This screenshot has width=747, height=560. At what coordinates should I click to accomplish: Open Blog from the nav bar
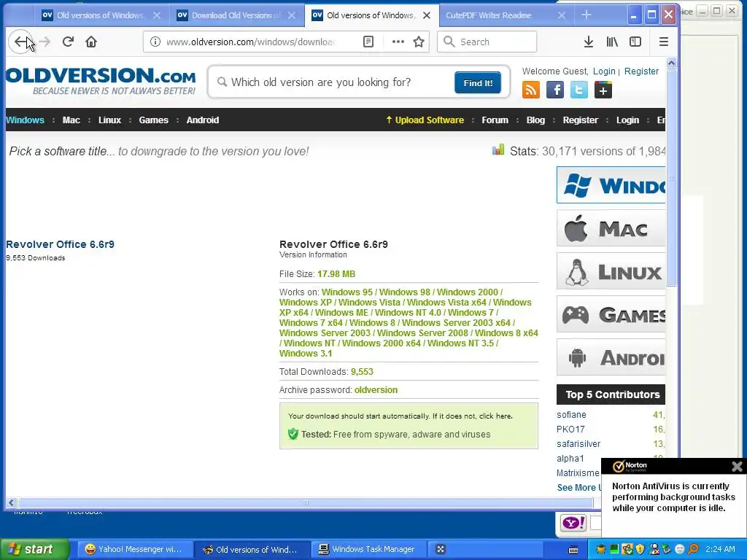pos(535,120)
